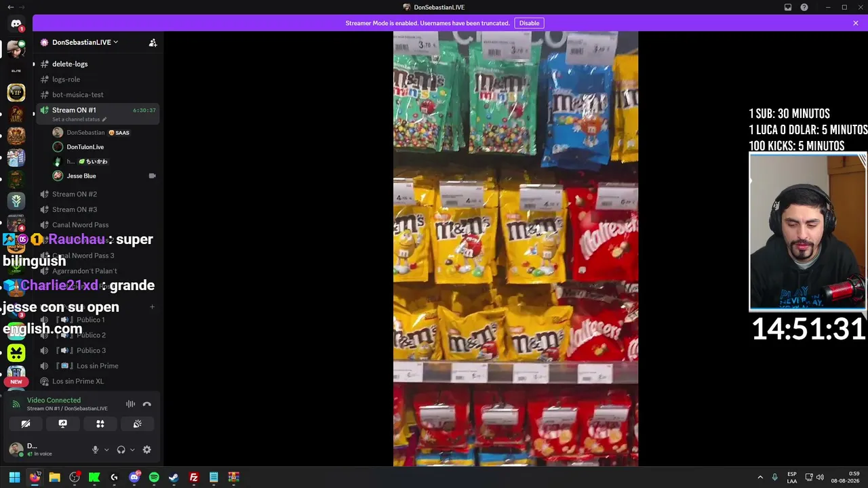Screen dimensions: 868x488
Task: Open DonSebastianLIVE server menu
Action: point(85,42)
